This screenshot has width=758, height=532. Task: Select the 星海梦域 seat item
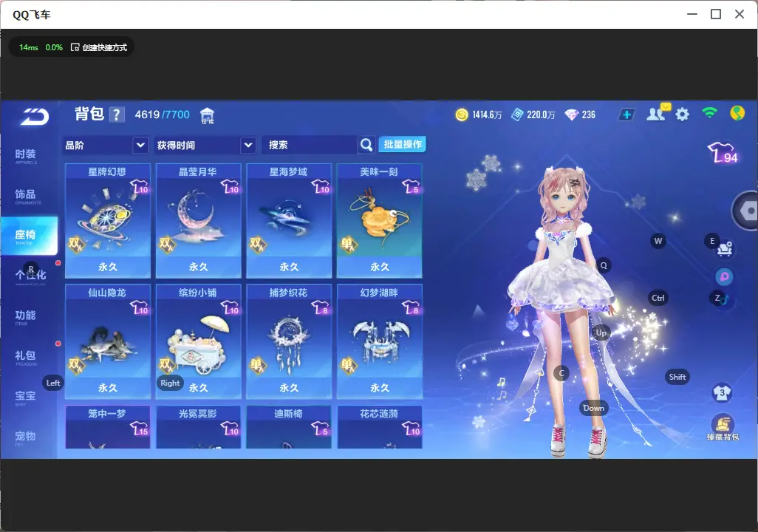(x=289, y=220)
